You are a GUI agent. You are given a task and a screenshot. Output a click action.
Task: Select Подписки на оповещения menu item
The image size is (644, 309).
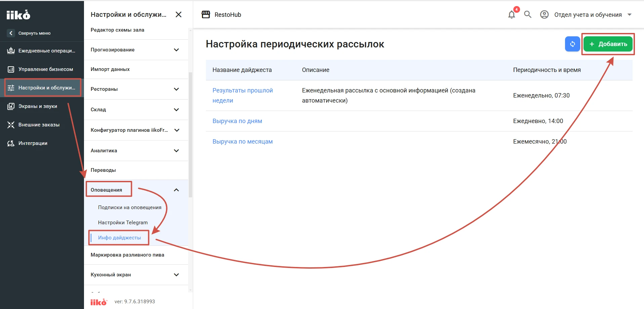(130, 207)
